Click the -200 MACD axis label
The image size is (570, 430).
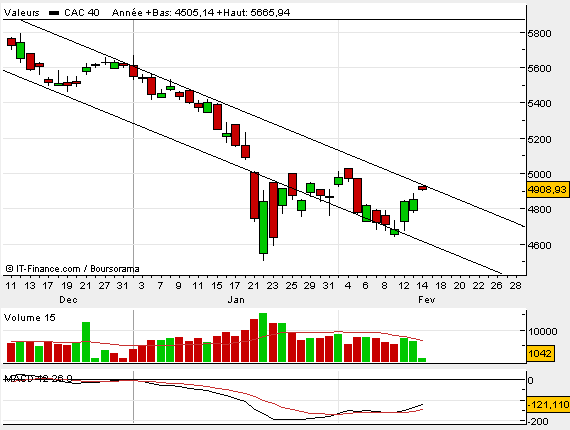click(538, 422)
